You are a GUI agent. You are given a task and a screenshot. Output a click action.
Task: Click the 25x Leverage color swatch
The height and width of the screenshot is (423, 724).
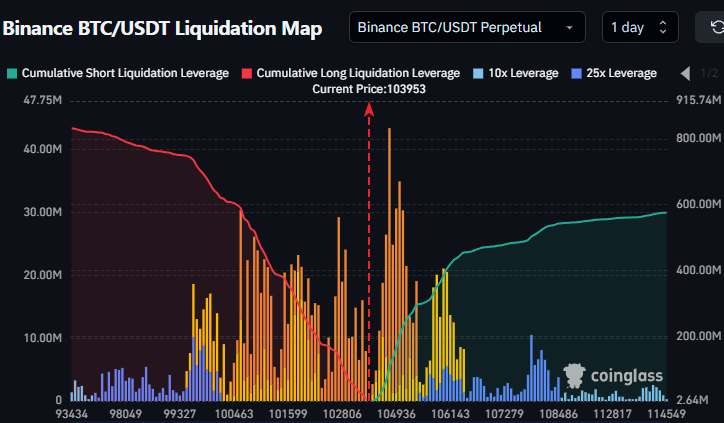click(x=576, y=73)
